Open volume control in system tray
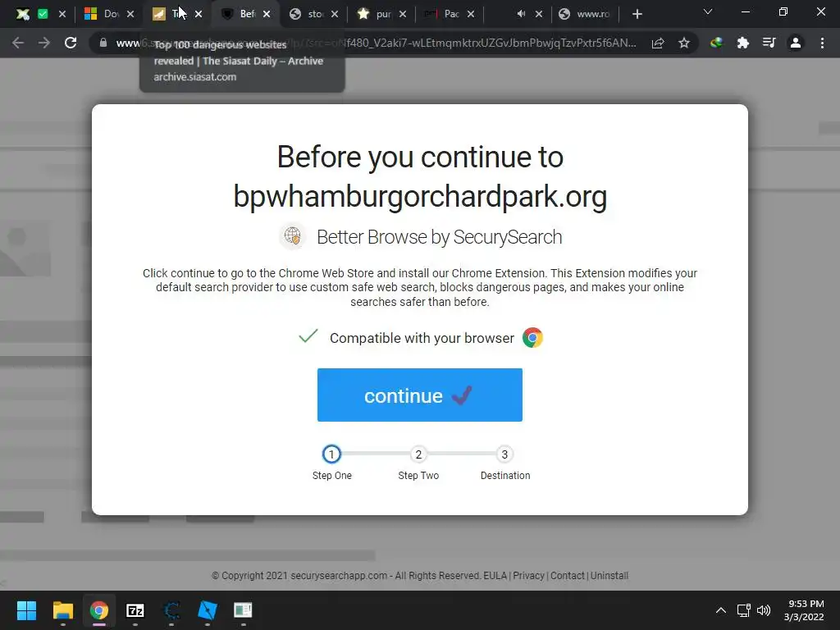The width and height of the screenshot is (840, 630). click(764, 610)
